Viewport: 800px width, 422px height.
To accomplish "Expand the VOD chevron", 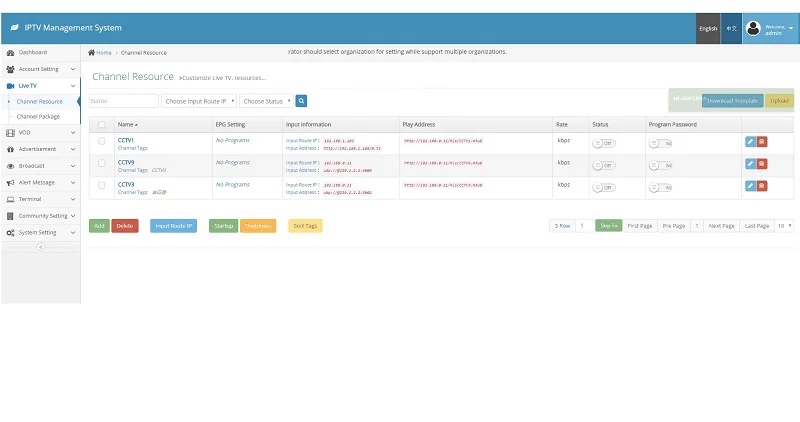I will coord(73,133).
